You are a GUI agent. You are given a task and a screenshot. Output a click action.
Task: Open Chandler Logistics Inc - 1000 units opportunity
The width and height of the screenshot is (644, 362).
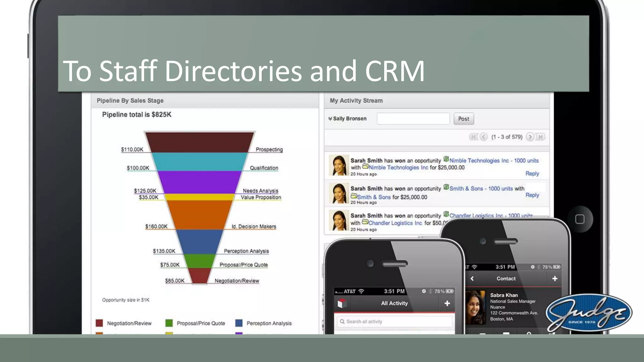click(x=491, y=215)
